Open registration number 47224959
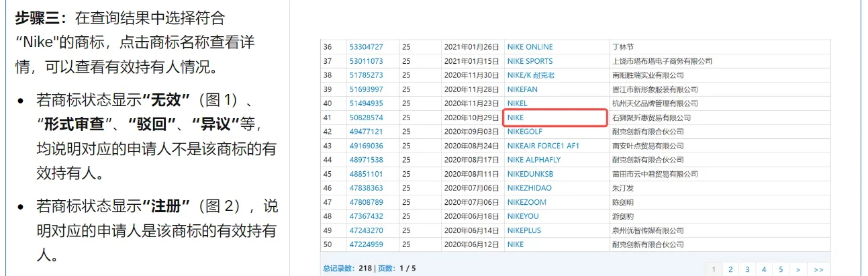Image resolution: width=868 pixels, height=276 pixels. (366, 244)
